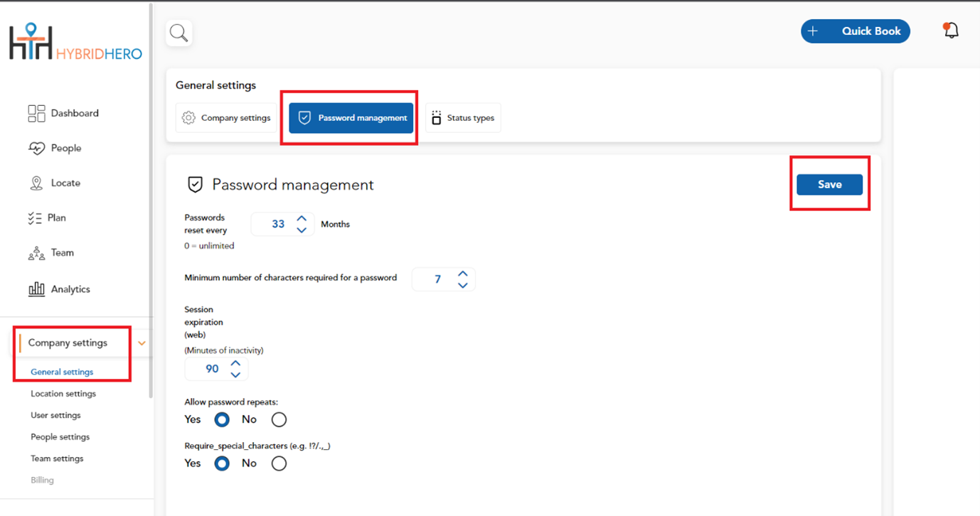The image size is (980, 516).
Task: Click the sidebar vertical scrollbar
Action: (x=151, y=199)
